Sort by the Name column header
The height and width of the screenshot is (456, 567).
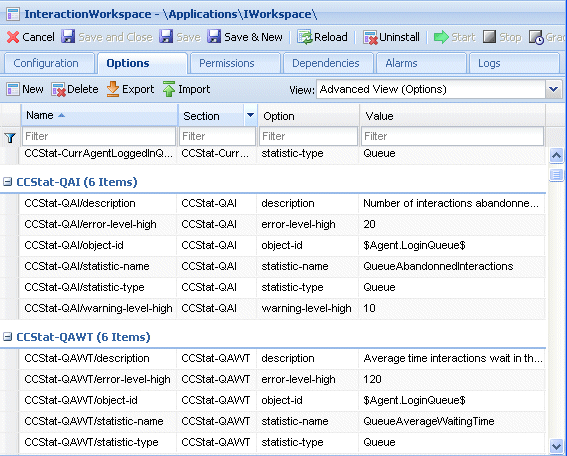(x=99, y=115)
